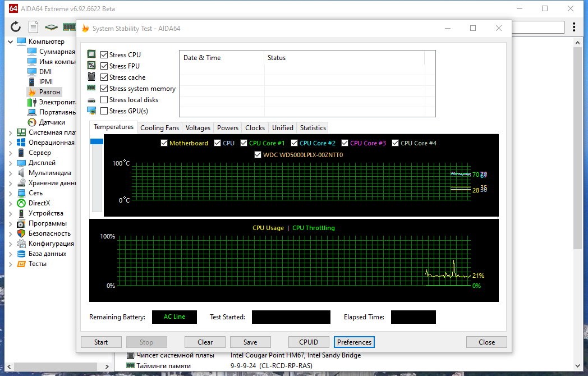588x376 pixels.
Task: Switch to the Cooling Fans tab
Action: tap(160, 128)
